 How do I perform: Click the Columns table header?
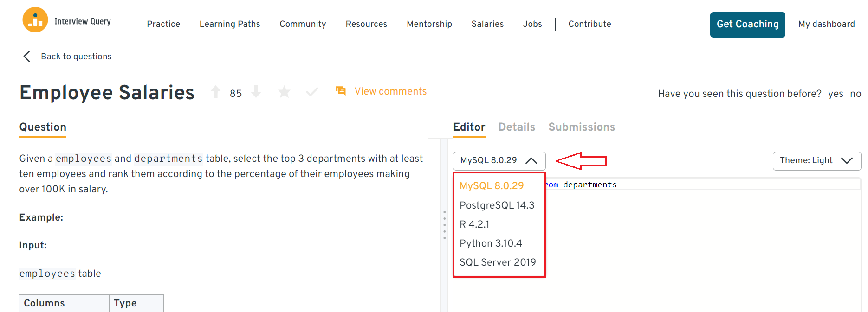(64, 303)
